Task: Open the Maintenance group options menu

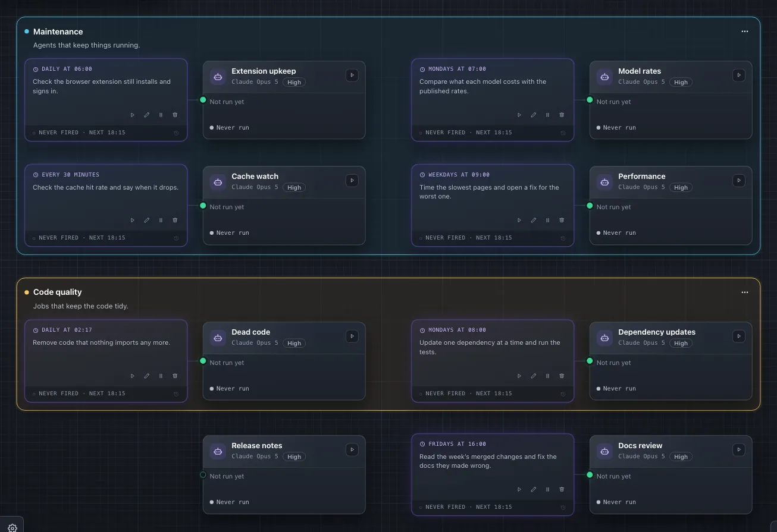Action: click(745, 32)
